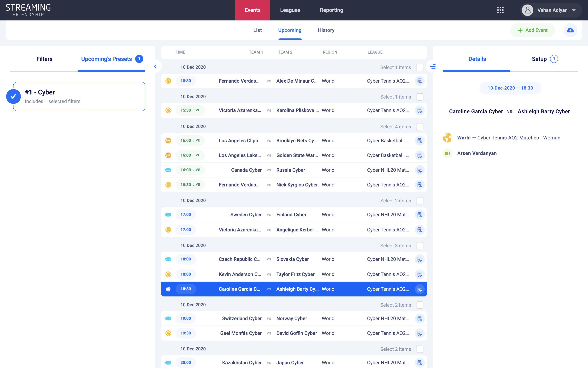Click the TEAM 1 column header
The height and width of the screenshot is (368, 588).
click(x=256, y=52)
